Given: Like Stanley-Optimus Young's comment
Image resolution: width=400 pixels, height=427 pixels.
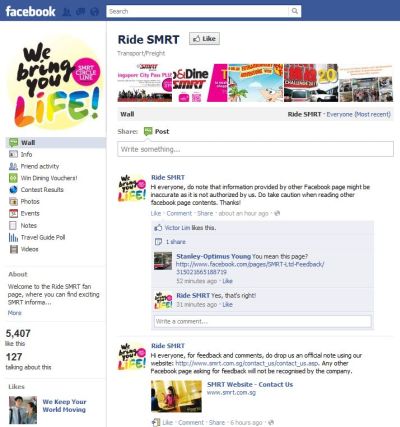Looking at the screenshot, I should pyautogui.click(x=227, y=281).
